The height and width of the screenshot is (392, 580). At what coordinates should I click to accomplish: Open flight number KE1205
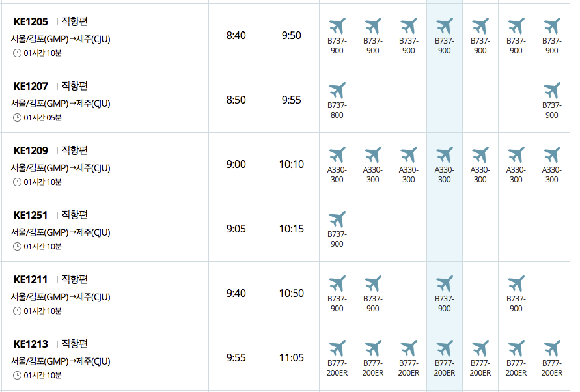pos(31,21)
